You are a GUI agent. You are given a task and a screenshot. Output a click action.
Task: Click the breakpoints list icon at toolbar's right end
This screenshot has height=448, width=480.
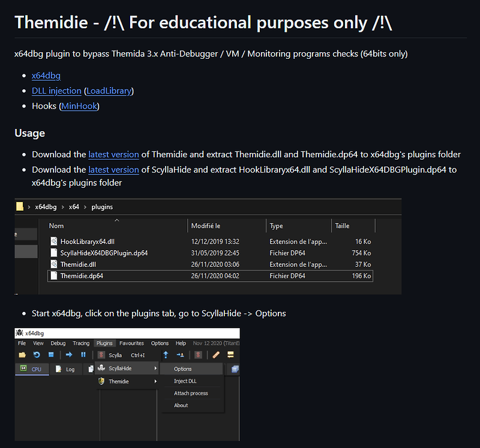(x=230, y=355)
